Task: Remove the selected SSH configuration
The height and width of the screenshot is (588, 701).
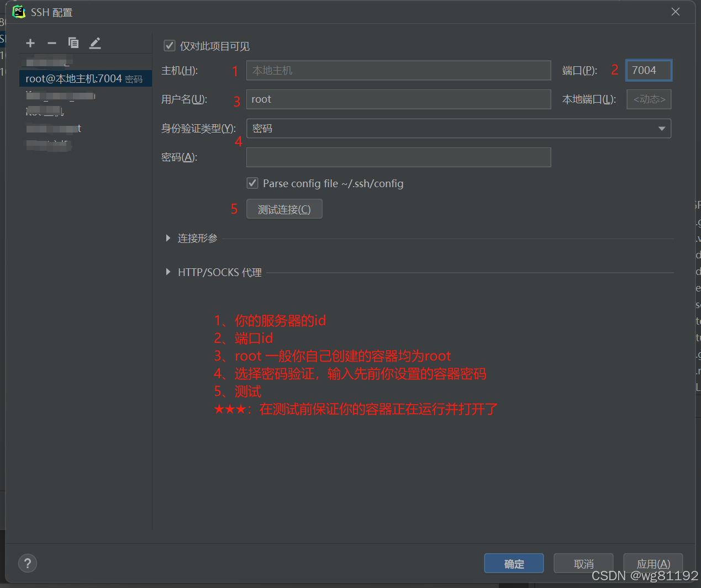Action: pos(51,43)
